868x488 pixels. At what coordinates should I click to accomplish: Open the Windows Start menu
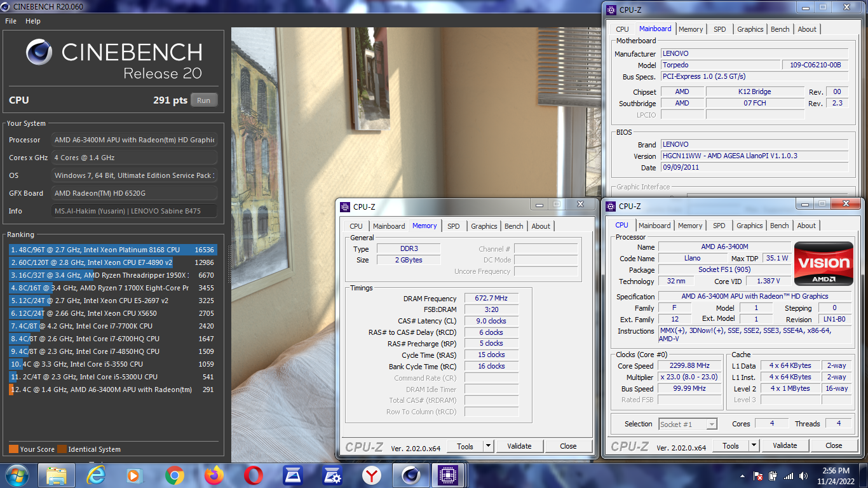(17, 475)
